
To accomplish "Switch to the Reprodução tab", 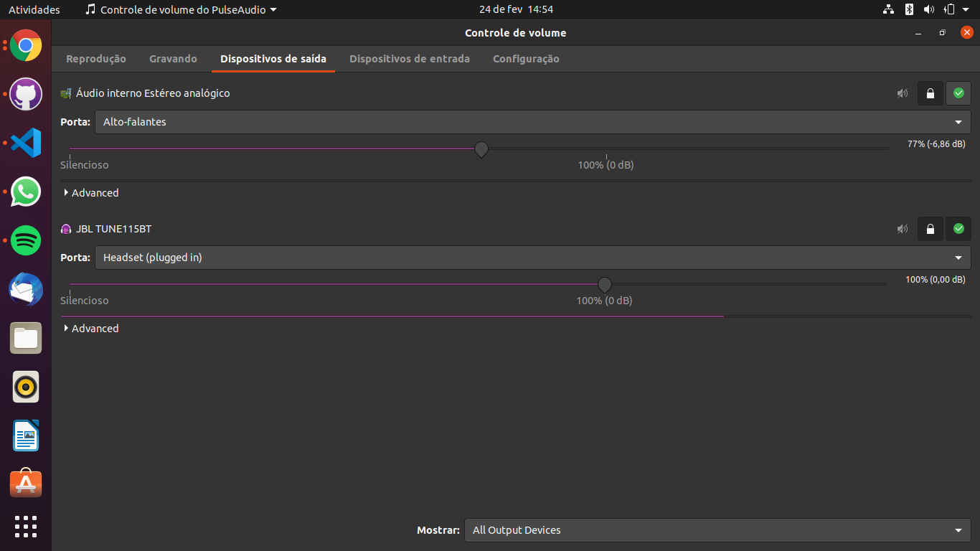I will click(96, 59).
